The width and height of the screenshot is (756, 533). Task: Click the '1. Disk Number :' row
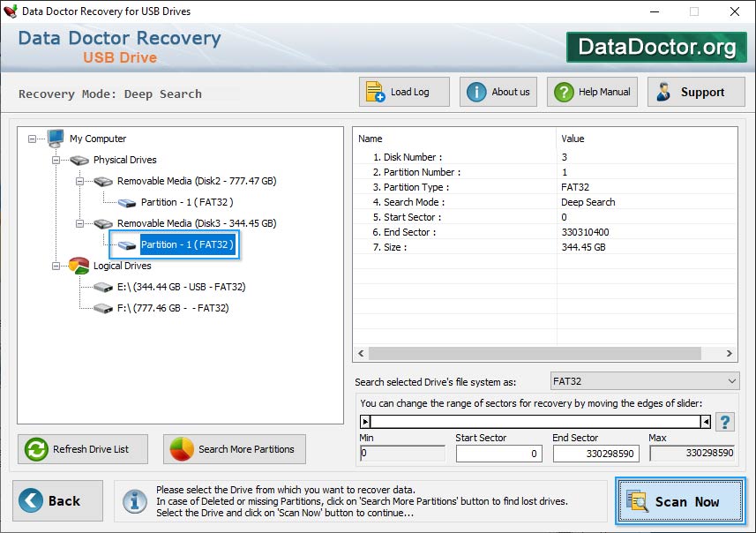(545, 157)
